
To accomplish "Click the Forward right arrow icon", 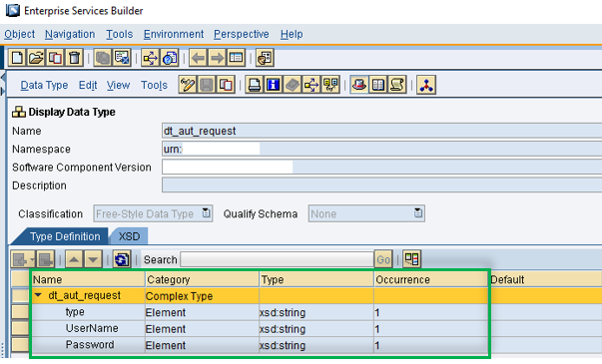I will pyautogui.click(x=217, y=58).
